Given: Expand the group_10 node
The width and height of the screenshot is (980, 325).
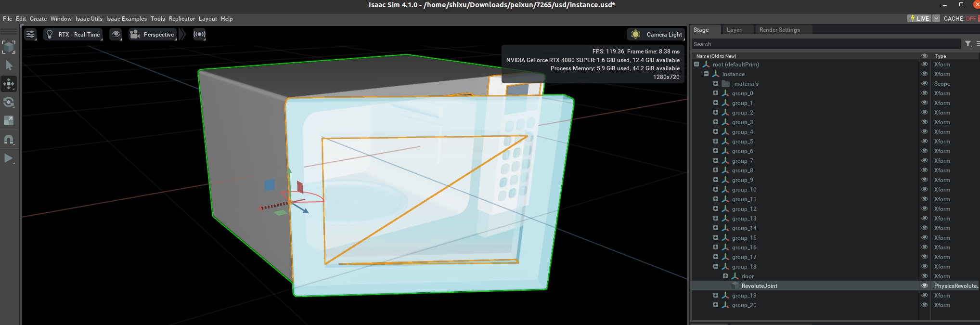Looking at the screenshot, I should (x=716, y=189).
